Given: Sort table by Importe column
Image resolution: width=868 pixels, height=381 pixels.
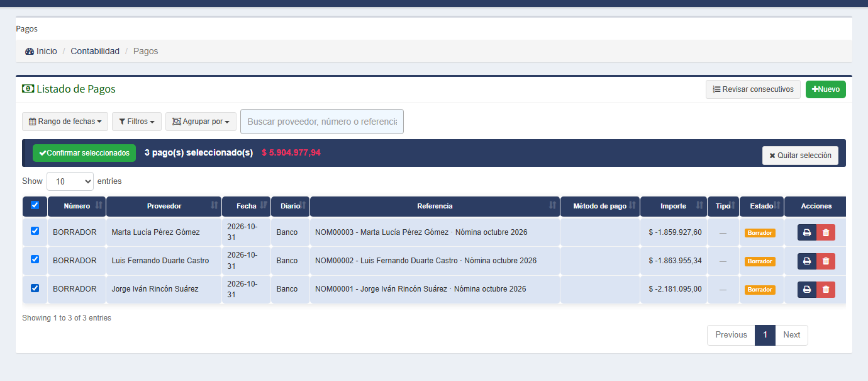Looking at the screenshot, I should click(x=674, y=206).
